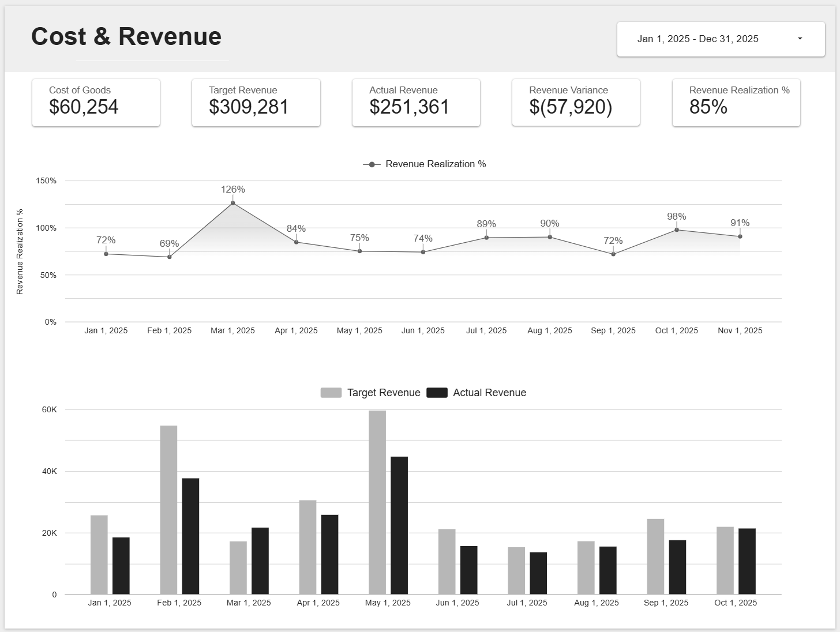Click the Revenue Variance card
840x632 pixels.
(x=576, y=102)
